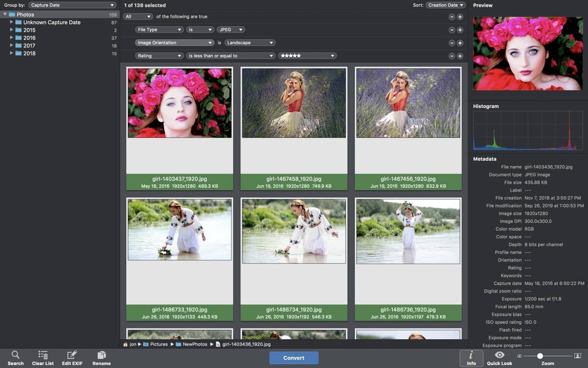Open the Group by Capture Date dropdown
The width and height of the screenshot is (588, 368).
(72, 5)
